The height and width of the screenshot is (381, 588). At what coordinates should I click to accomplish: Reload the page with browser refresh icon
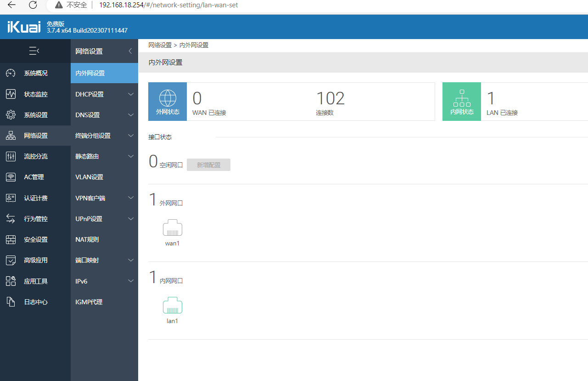coord(33,5)
